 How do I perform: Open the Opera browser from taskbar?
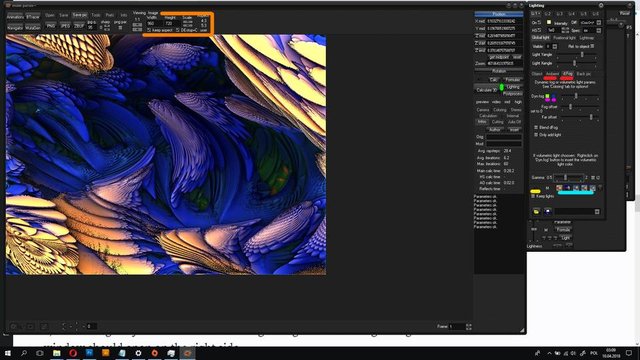pyautogui.click(x=73, y=353)
